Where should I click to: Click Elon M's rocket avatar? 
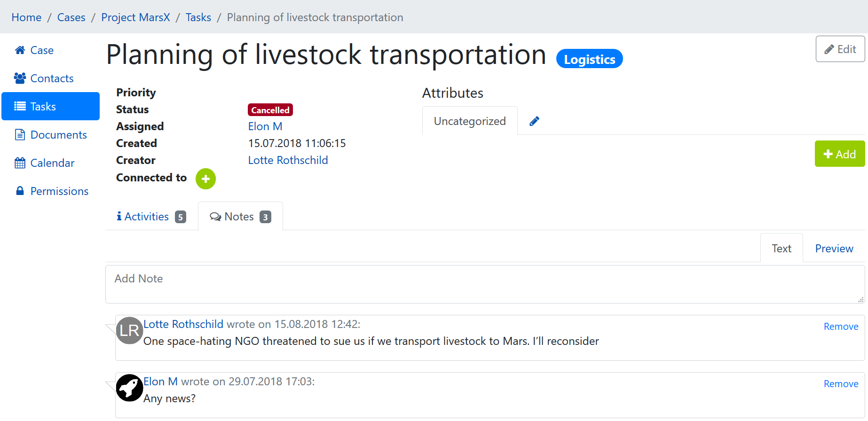(x=130, y=388)
